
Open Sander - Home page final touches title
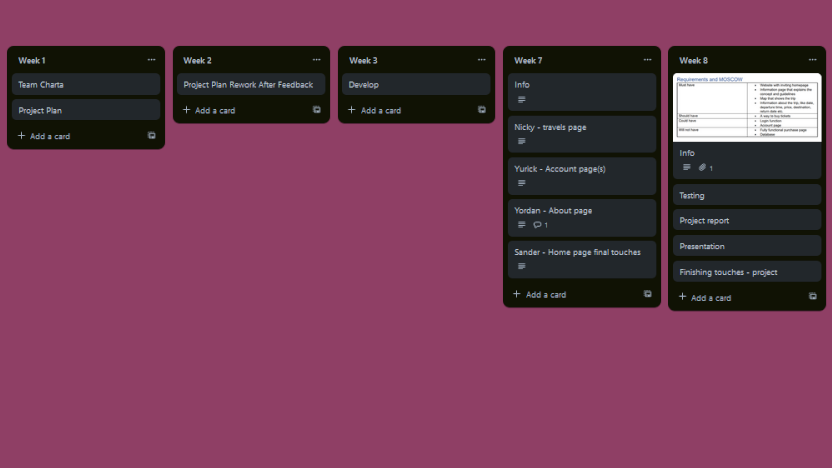point(577,252)
